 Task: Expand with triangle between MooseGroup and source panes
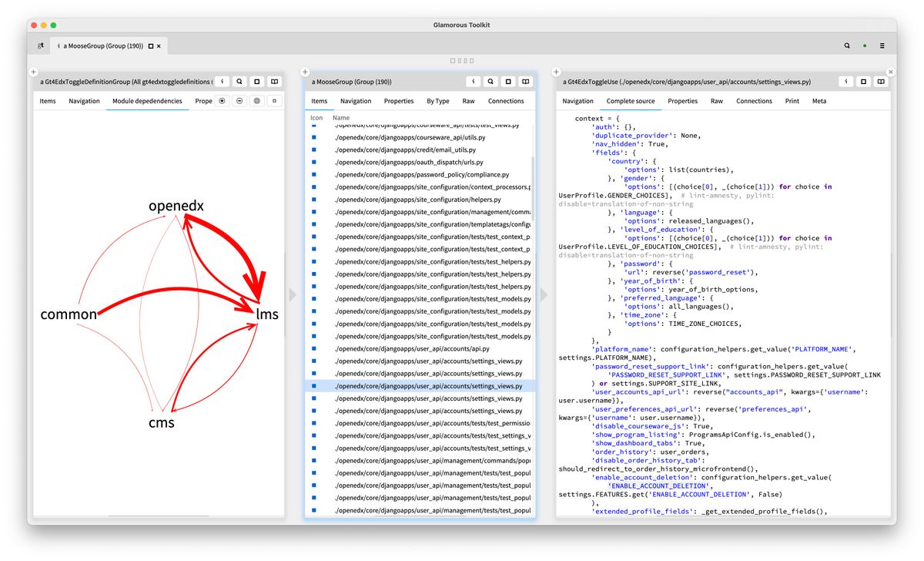(544, 294)
